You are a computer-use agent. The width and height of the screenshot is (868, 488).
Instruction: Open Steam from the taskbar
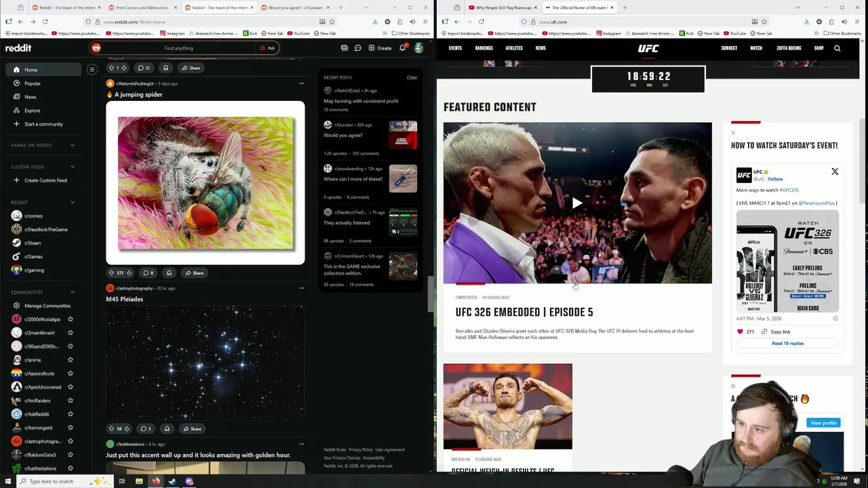[172, 481]
